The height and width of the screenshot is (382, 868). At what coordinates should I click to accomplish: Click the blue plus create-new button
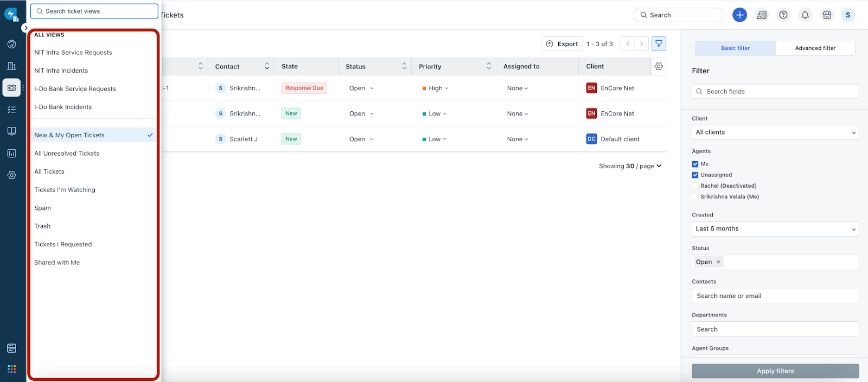(739, 15)
